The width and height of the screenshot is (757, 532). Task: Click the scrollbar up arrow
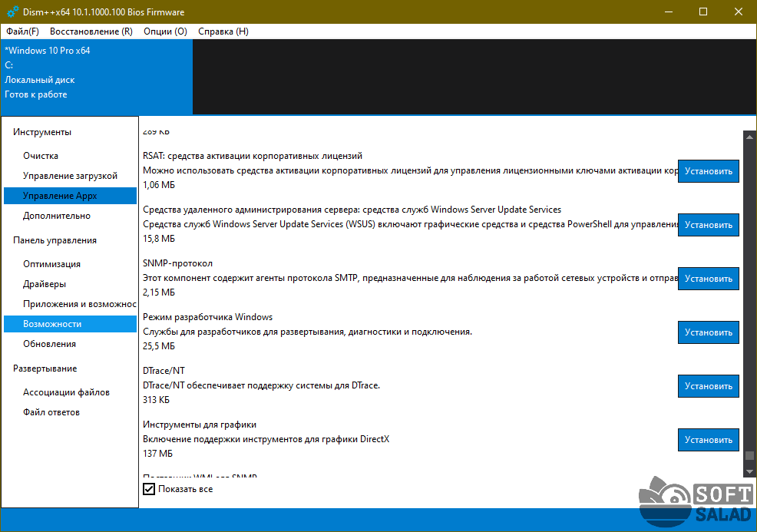coord(749,137)
